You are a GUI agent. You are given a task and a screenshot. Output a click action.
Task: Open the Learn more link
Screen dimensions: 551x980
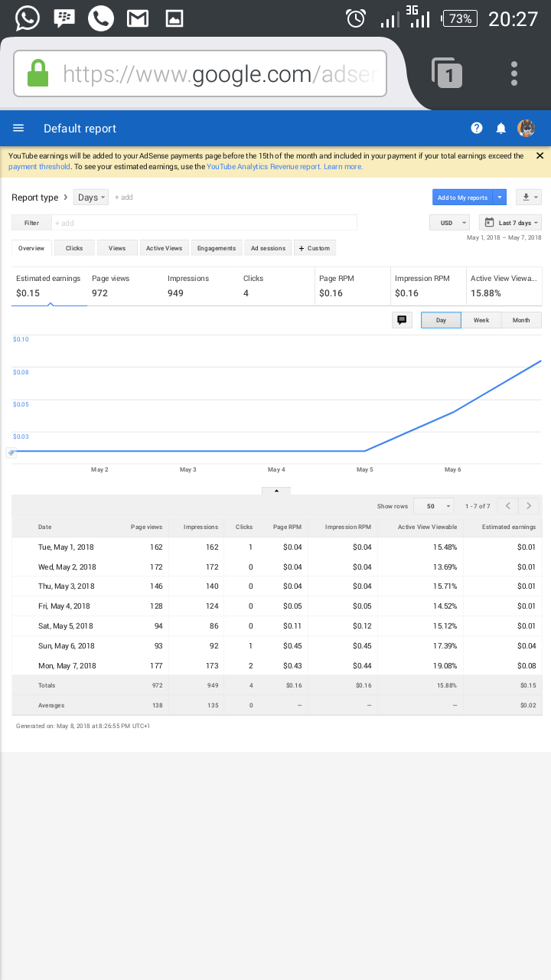(x=343, y=166)
